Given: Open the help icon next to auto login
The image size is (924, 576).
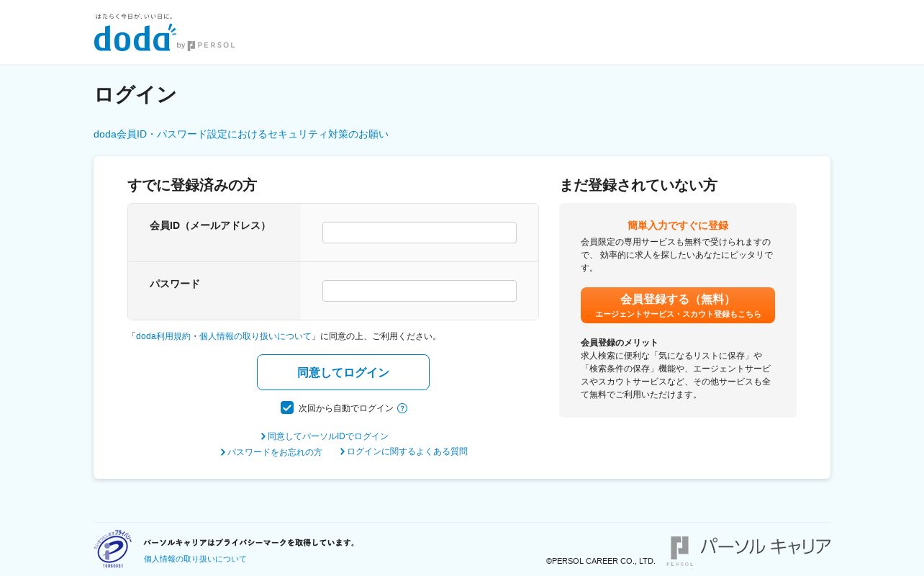Looking at the screenshot, I should (x=402, y=408).
